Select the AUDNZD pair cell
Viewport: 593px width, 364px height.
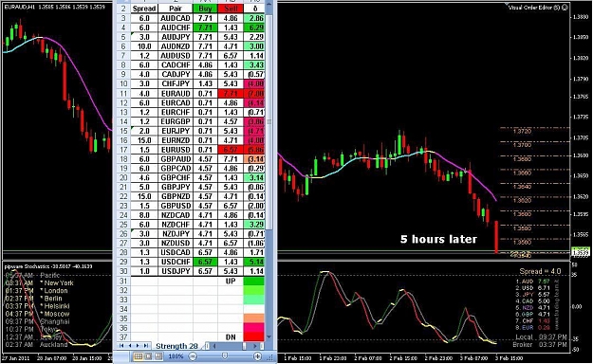click(x=176, y=46)
